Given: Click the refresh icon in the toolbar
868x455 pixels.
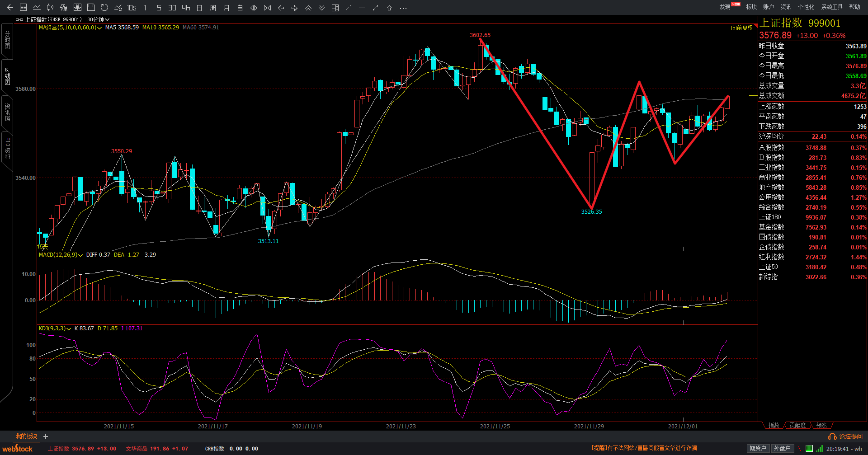Looking at the screenshot, I should [x=104, y=8].
